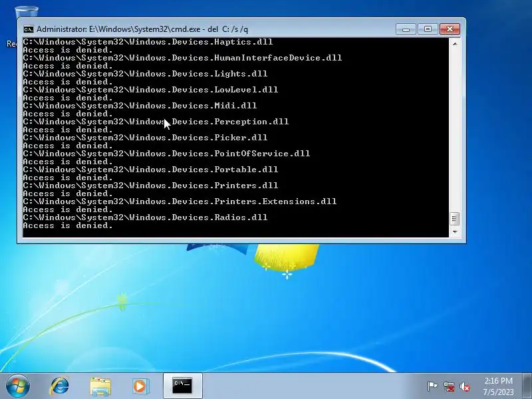Click the Windows.Devices.Printers.dll line
This screenshot has height=399, width=532.
pyautogui.click(x=150, y=186)
